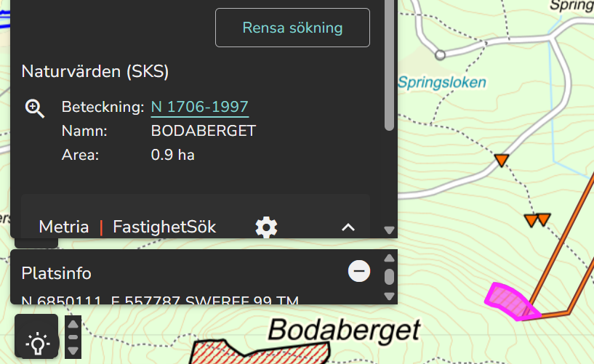This screenshot has height=364, width=594.
Task: Click the lightbulb tips button
Action: click(37, 337)
